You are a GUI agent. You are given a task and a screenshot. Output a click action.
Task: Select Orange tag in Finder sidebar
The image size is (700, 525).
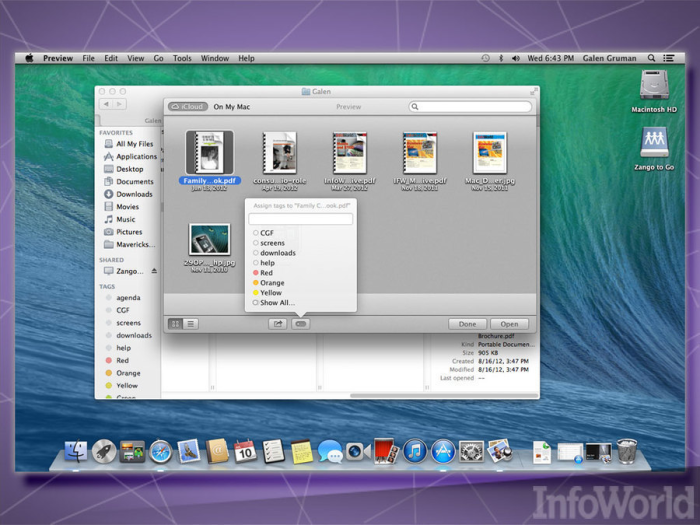tap(123, 373)
